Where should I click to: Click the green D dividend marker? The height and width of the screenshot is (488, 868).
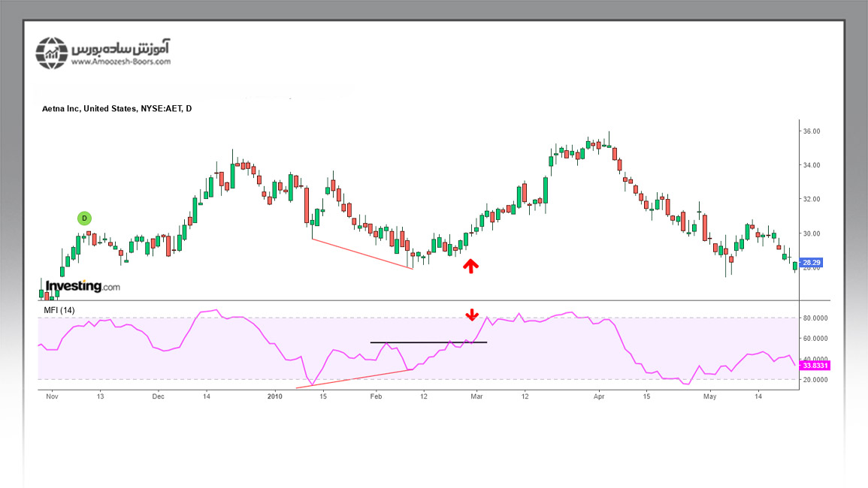pos(84,218)
